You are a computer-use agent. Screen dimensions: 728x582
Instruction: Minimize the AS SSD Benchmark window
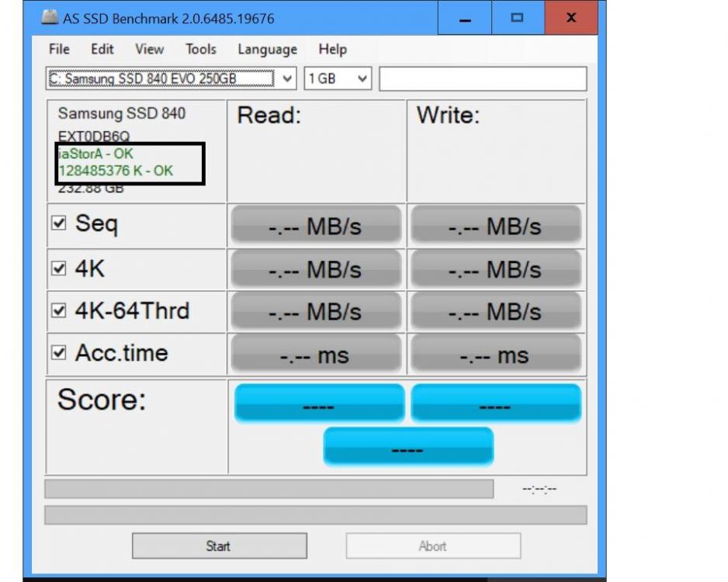tap(465, 18)
